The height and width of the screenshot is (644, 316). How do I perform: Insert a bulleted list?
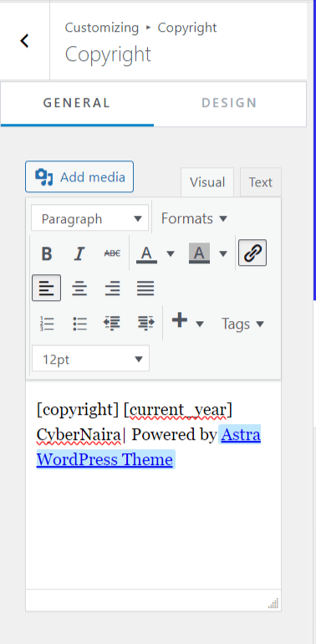point(79,324)
